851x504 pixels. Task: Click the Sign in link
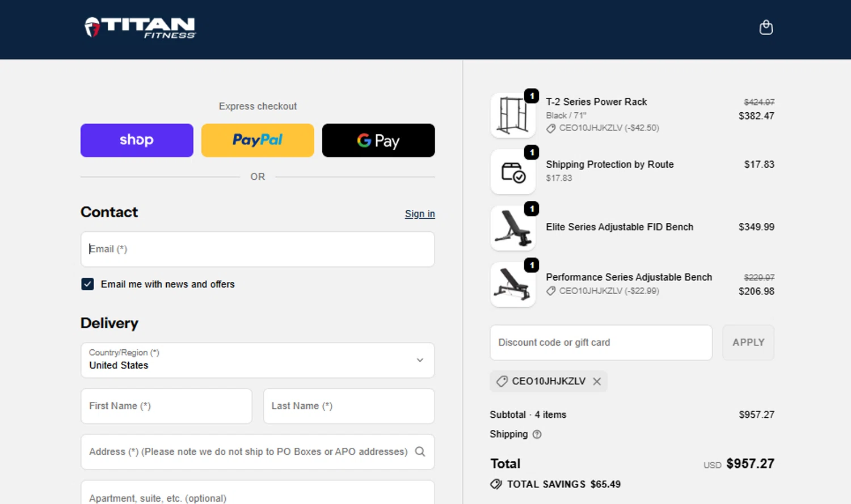pyautogui.click(x=420, y=214)
